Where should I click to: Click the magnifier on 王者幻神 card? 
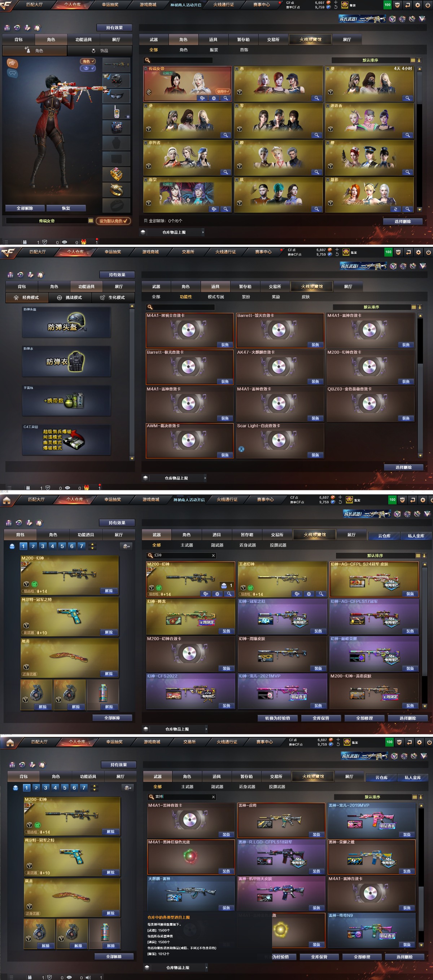[321, 594]
